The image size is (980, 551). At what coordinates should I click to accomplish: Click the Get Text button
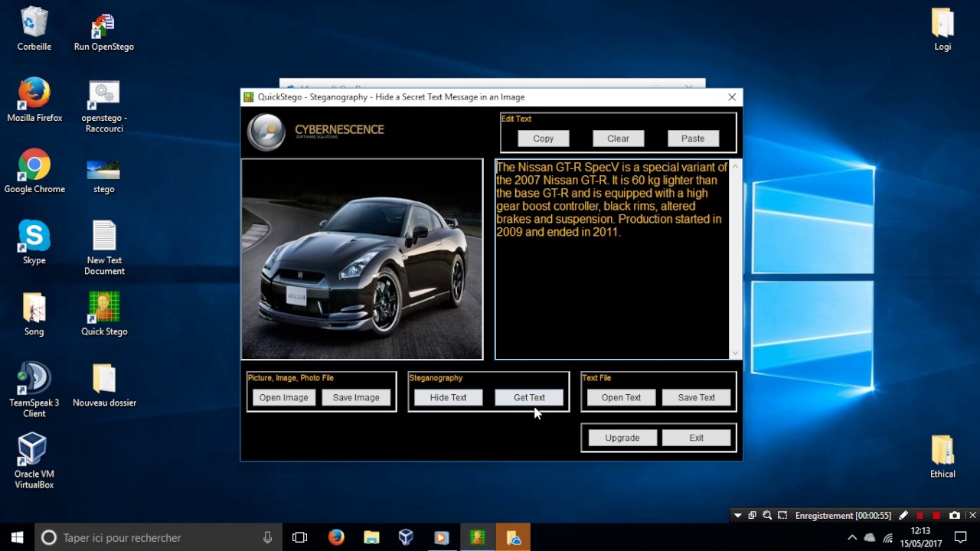530,398
